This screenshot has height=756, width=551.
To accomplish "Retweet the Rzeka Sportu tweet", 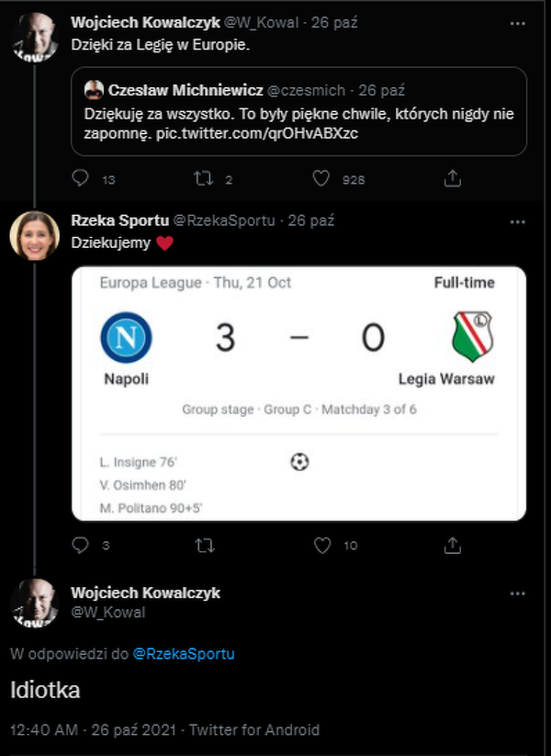I will 205,545.
